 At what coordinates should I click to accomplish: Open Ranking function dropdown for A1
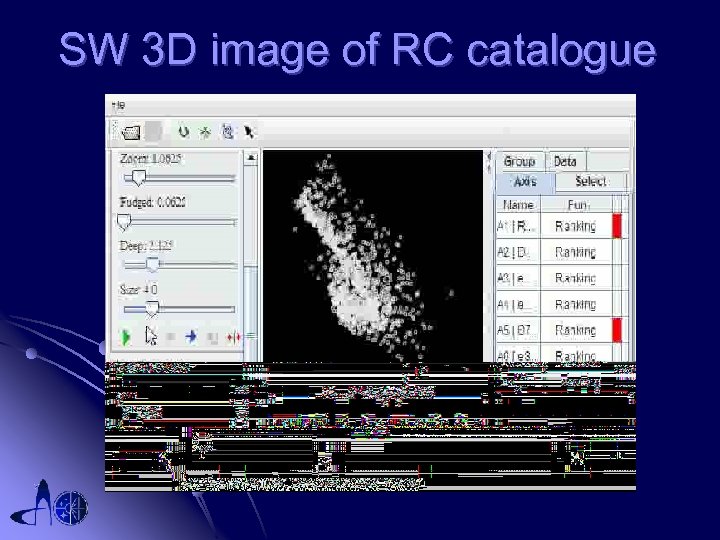click(576, 226)
